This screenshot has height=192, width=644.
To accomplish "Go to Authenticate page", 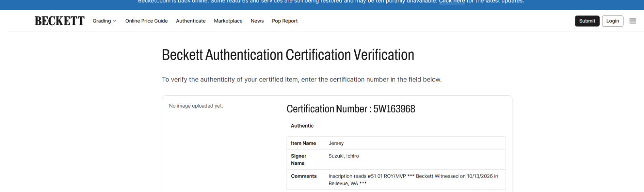I will [x=191, y=21].
